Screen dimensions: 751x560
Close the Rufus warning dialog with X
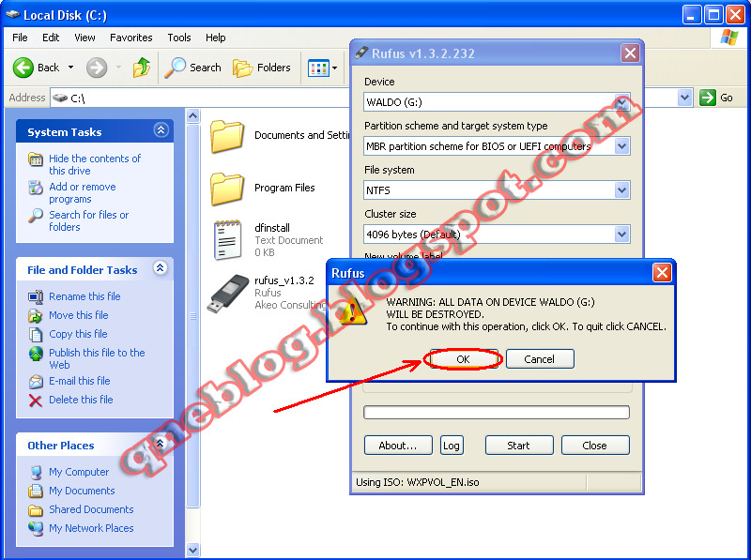(x=662, y=273)
